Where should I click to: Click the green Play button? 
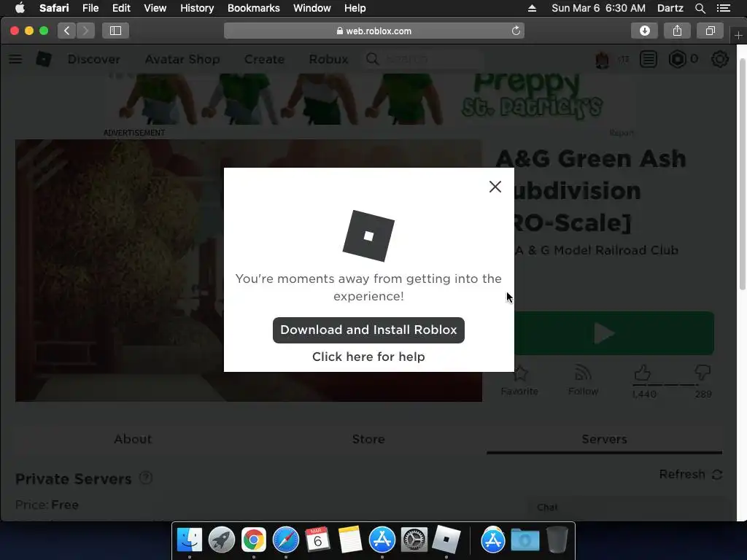(614, 333)
